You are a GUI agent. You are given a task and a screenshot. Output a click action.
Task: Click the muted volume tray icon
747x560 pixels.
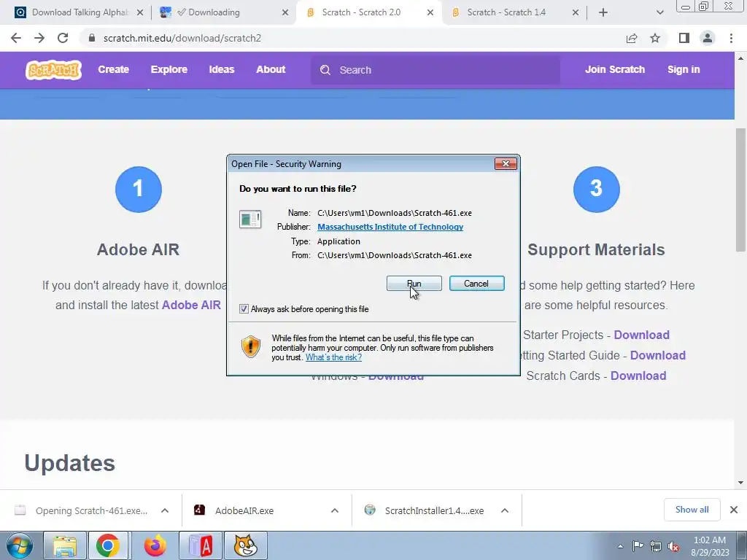[673, 547]
